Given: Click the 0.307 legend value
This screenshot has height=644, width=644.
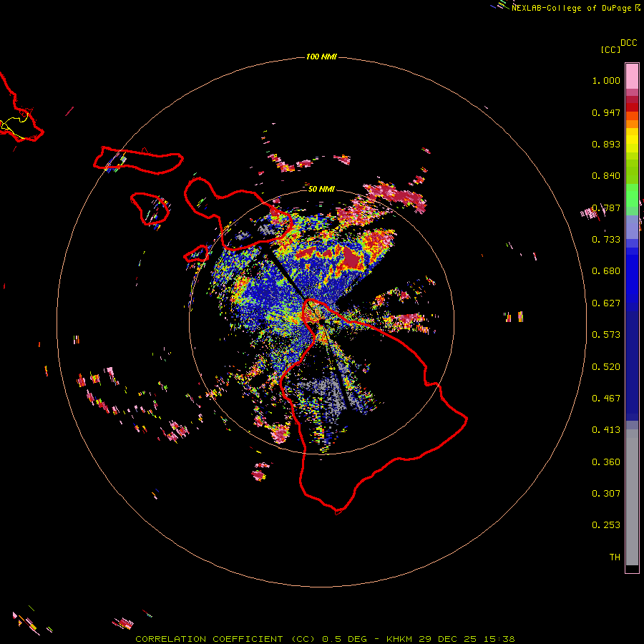Looking at the screenshot, I should (x=606, y=494).
